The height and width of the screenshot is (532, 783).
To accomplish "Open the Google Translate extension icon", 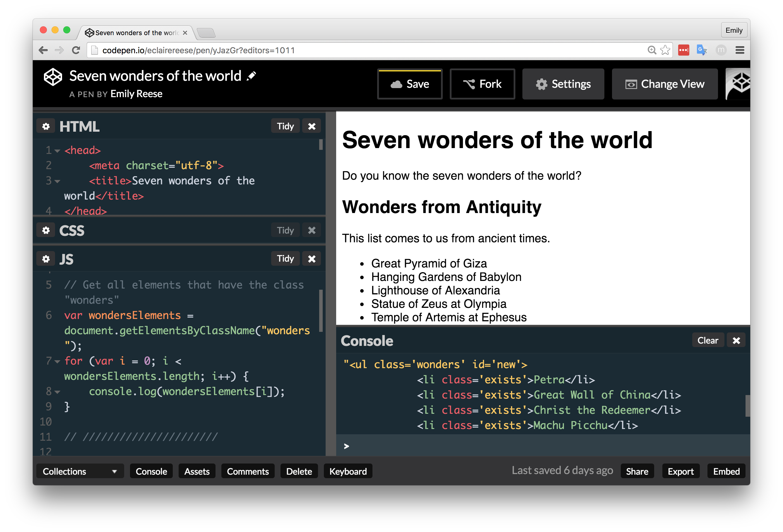I will pos(702,50).
